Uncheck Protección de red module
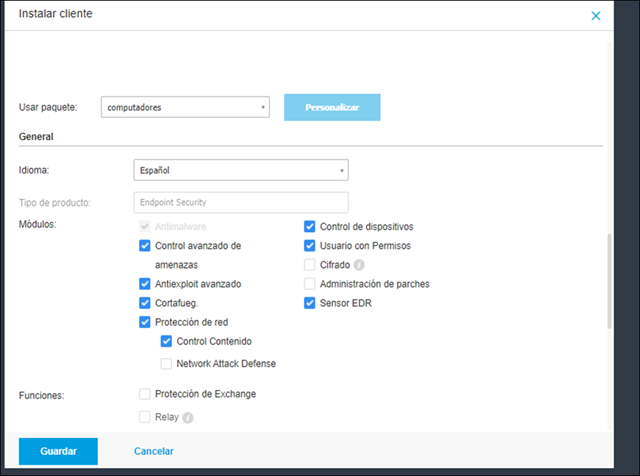The image size is (640, 476). tap(145, 322)
